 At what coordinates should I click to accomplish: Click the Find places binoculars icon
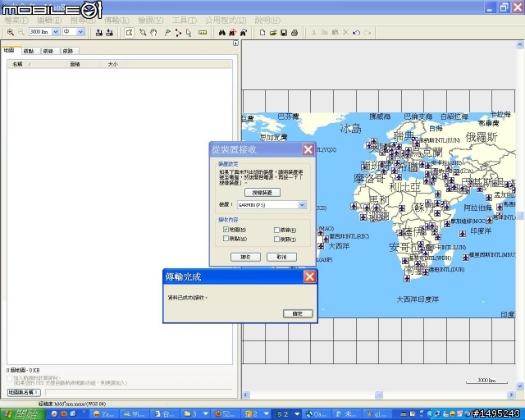click(x=222, y=33)
